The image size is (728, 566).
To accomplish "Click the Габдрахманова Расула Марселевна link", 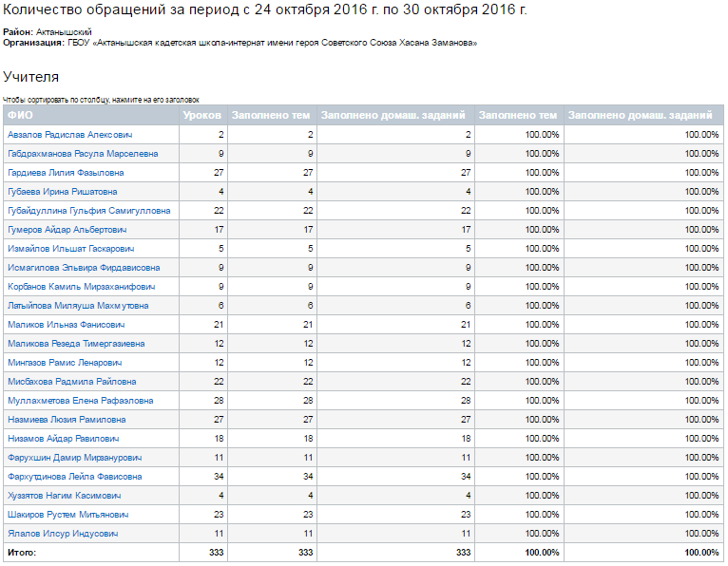I will click(83, 154).
